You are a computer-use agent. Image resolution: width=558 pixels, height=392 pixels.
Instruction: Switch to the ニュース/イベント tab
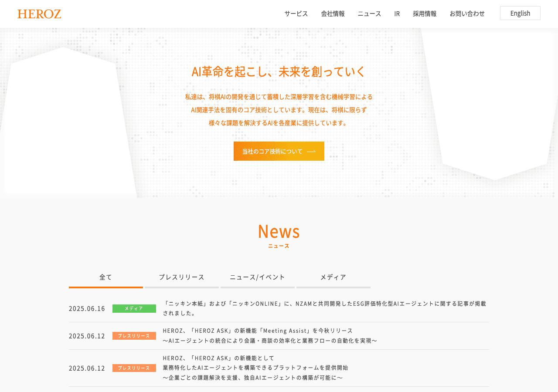pyautogui.click(x=258, y=277)
